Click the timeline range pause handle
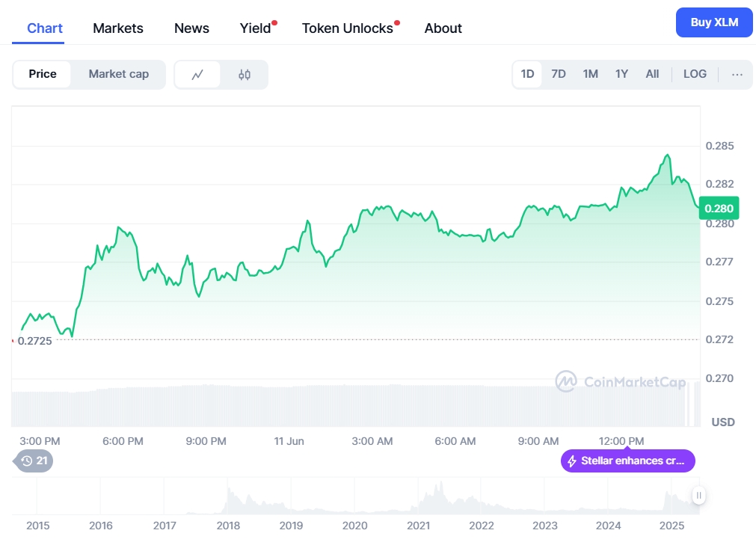Screen dimensions: 756x548 tap(698, 495)
